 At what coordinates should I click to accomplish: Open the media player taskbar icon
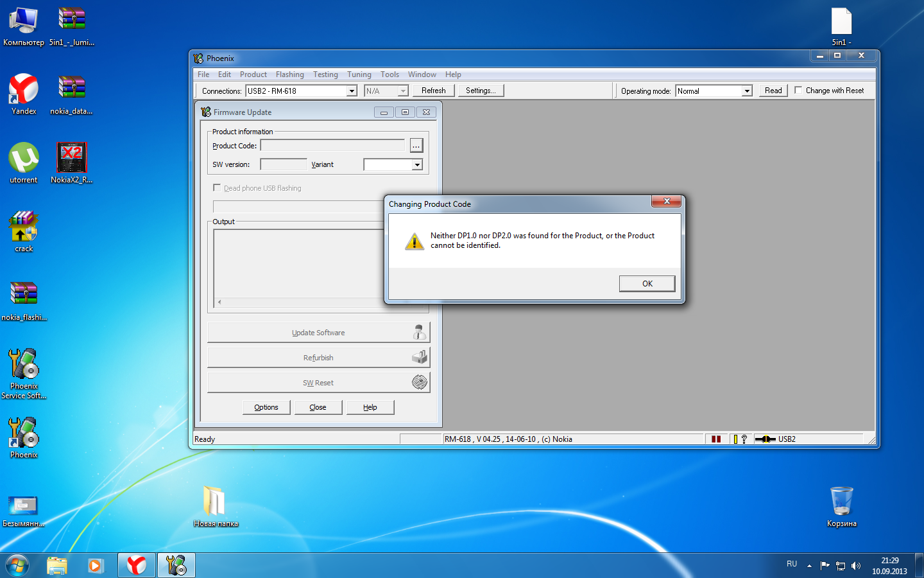(x=96, y=565)
